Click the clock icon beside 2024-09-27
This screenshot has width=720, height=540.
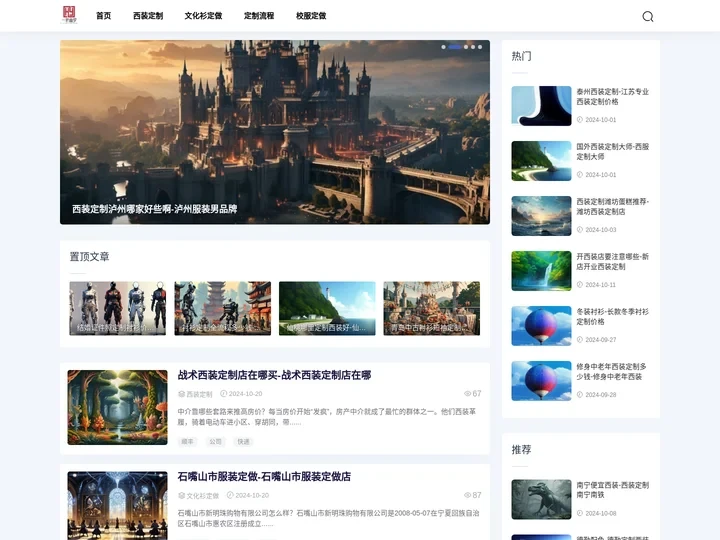click(x=580, y=340)
